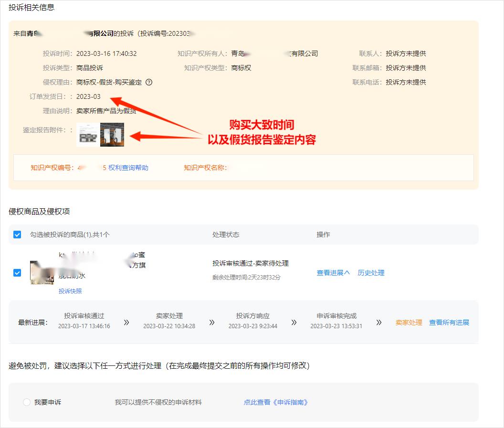This screenshot has width=504, height=428.
Task: Click the complained product image thumbnail
Action: click(42, 273)
